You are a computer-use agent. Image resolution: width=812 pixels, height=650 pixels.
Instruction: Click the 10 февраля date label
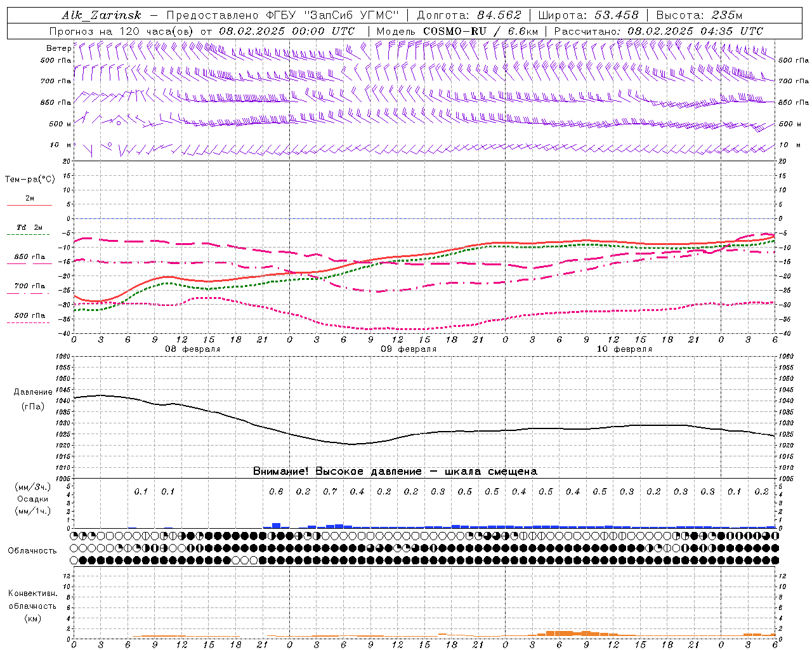(624, 349)
